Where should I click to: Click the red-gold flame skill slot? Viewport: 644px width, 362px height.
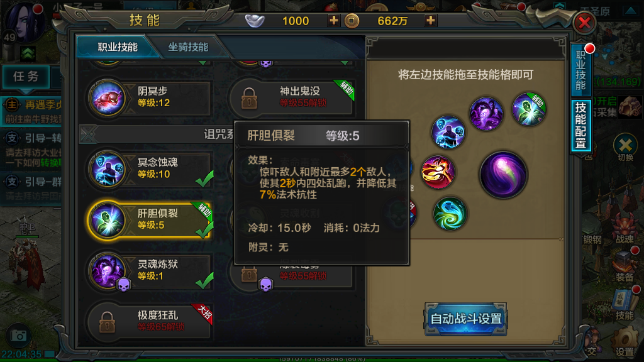pyautogui.click(x=438, y=172)
